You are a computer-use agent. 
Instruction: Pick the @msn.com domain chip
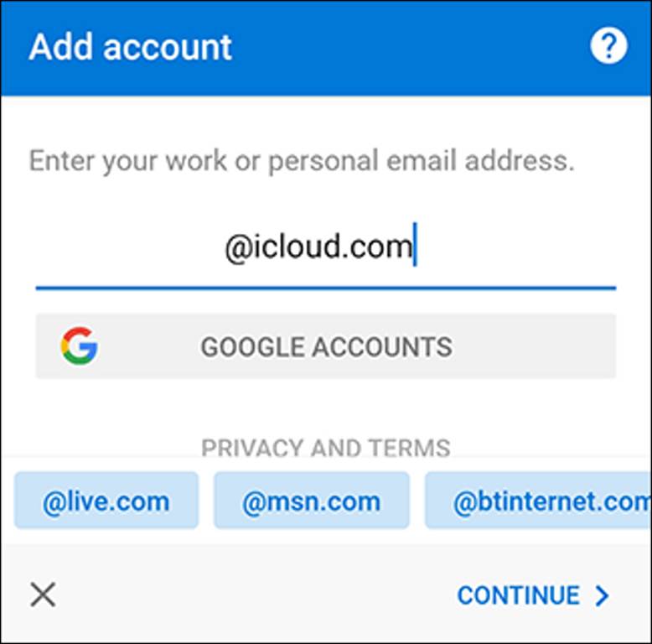(311, 501)
